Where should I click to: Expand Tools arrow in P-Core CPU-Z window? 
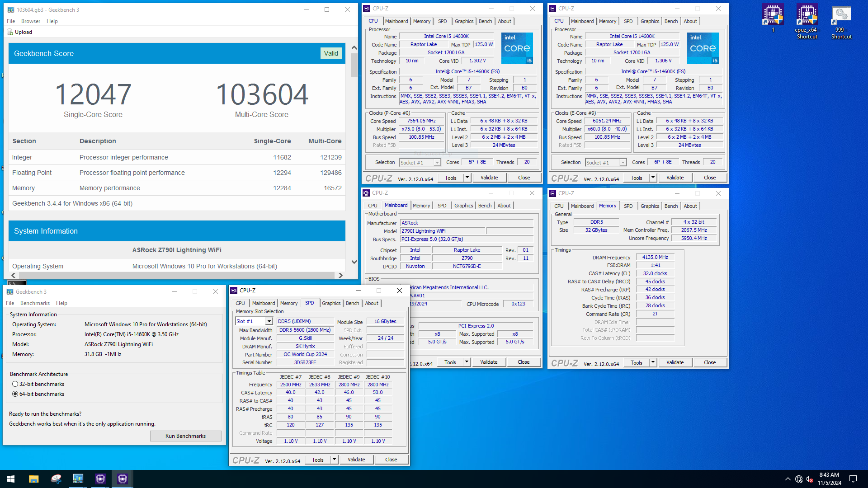point(467,178)
